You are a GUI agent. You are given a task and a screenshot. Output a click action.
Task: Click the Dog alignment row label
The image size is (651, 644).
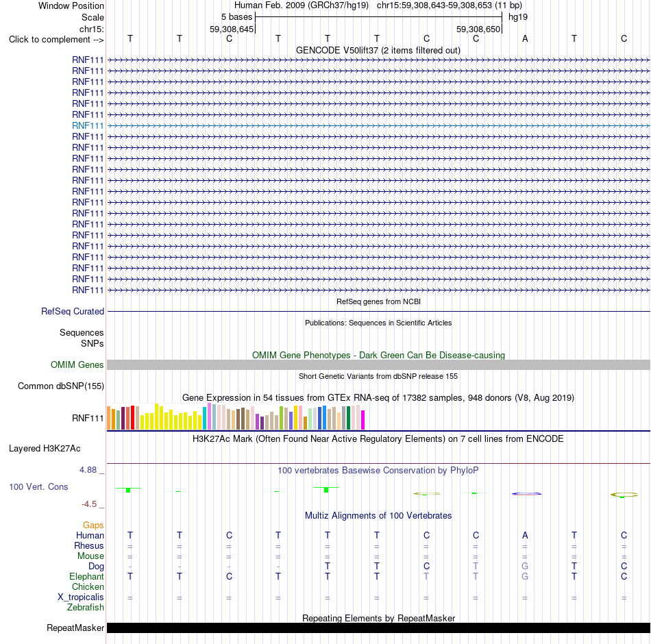pyautogui.click(x=96, y=566)
